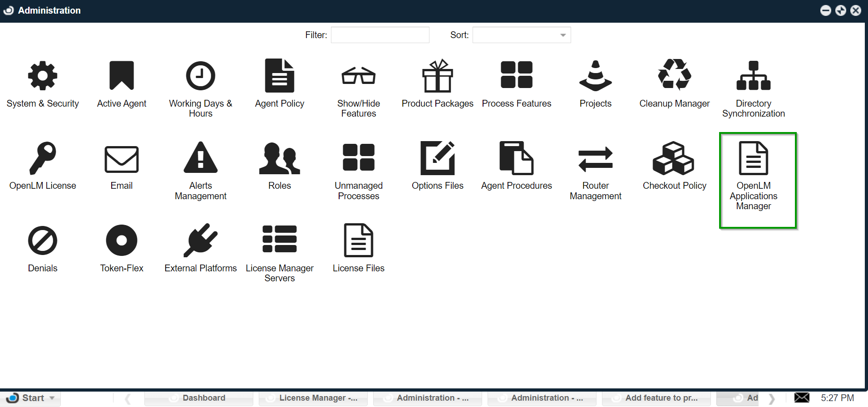Viewport: 868px width, 407px height.
Task: Open External Platforms plug icon
Action: tap(200, 240)
